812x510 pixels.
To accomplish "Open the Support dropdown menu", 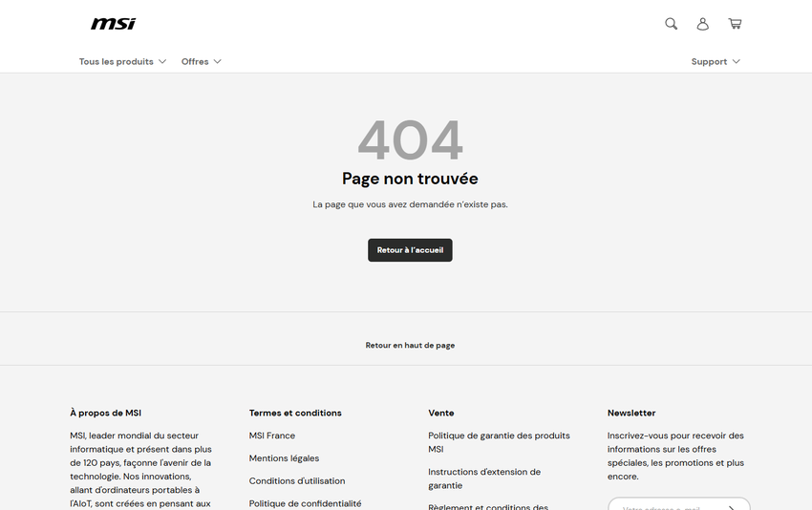I will point(715,61).
